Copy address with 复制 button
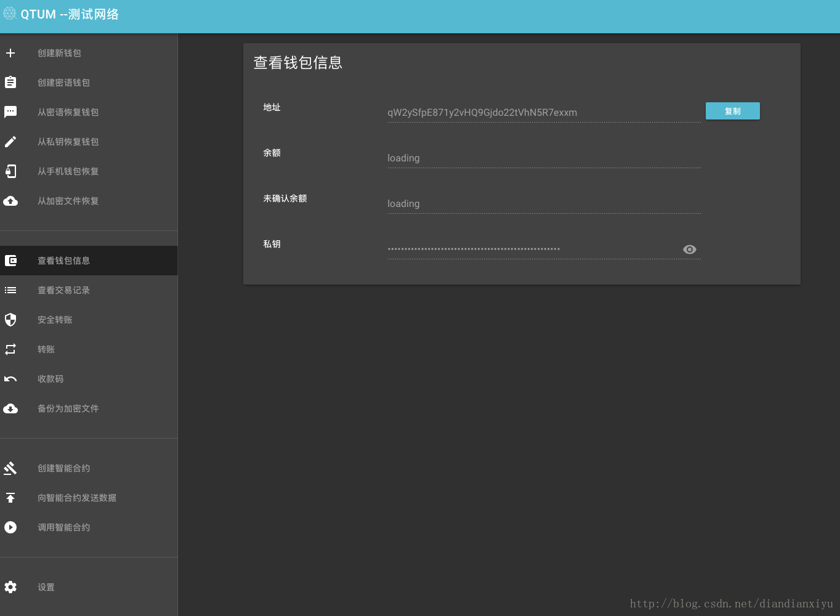Screen dimensions: 840x616 [x=732, y=111]
